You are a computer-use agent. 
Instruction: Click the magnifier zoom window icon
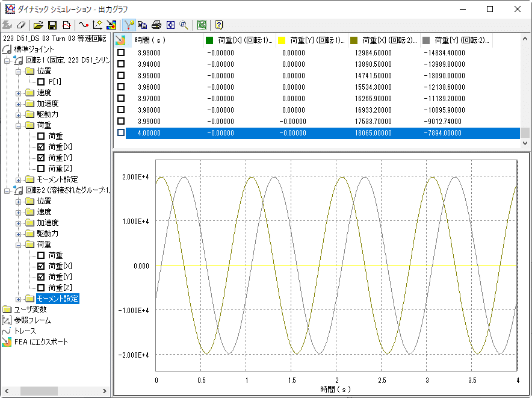[184, 25]
